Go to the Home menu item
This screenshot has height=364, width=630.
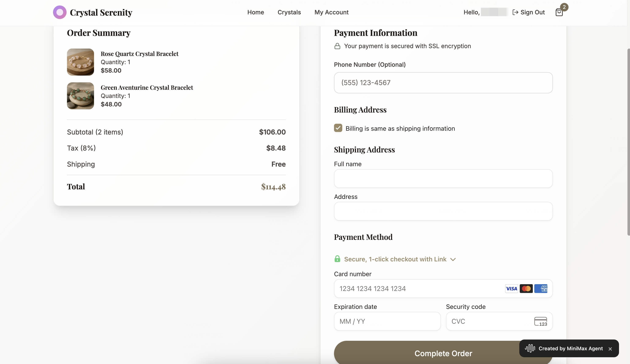coord(255,12)
